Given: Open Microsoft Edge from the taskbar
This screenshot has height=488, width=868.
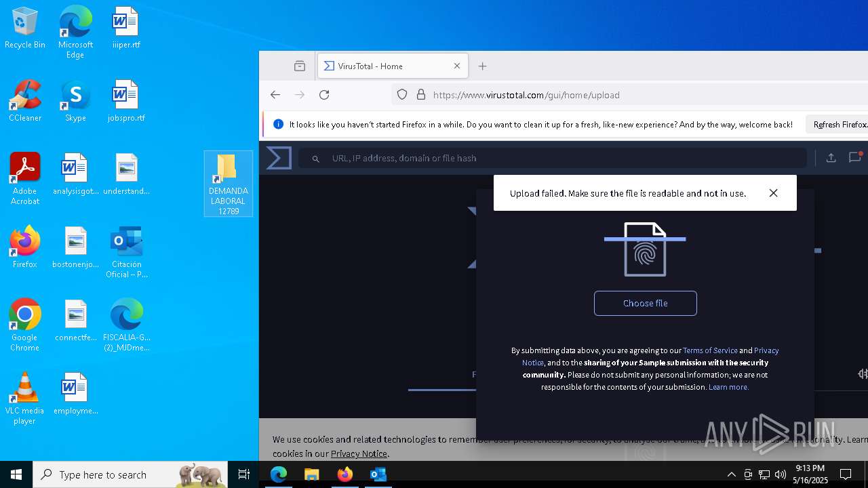Looking at the screenshot, I should (279, 474).
